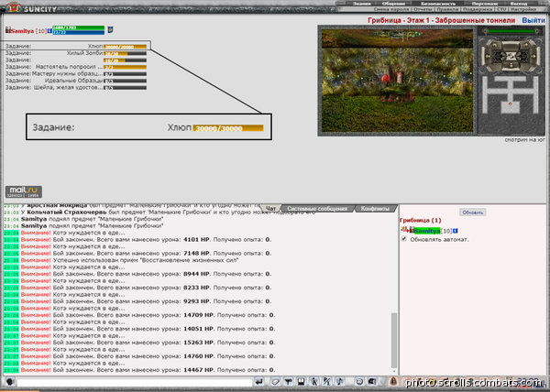This screenshot has height=392, width=550.
Task: Move forward with the top navigation arrow
Action: point(511,44)
